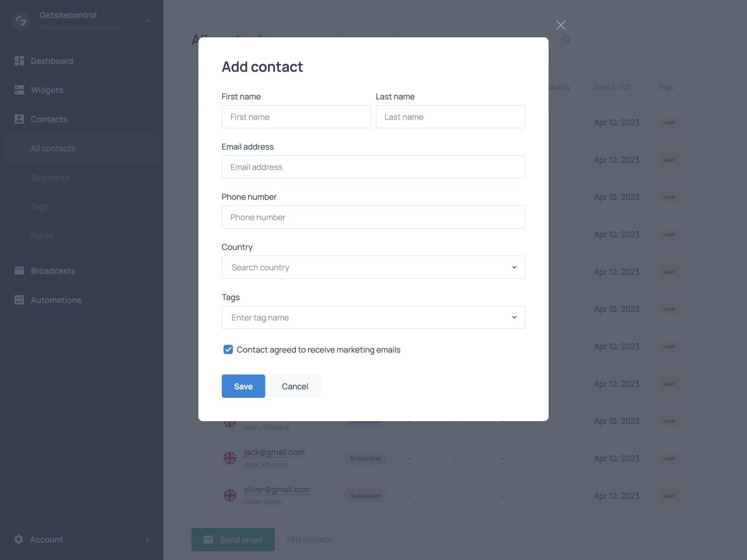Click the Broadcasts envelope icon
This screenshot has height=560, width=747.
tap(19, 271)
